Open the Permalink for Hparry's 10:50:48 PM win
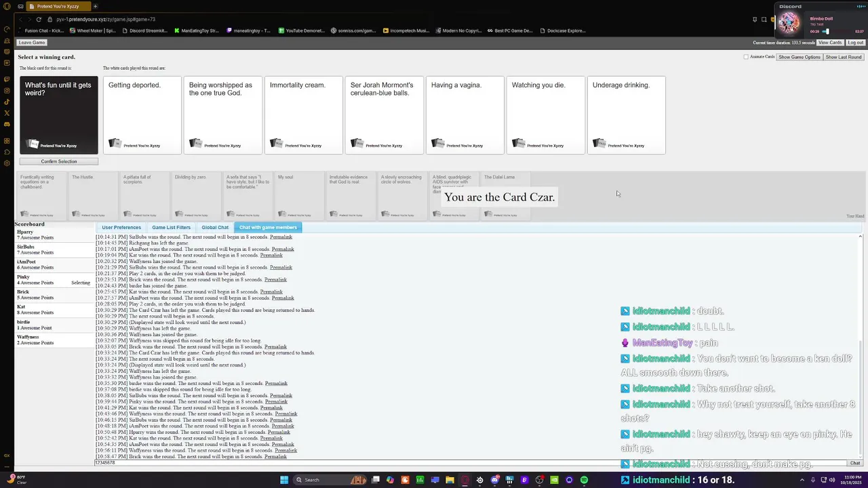This screenshot has width=868, height=488. point(279,432)
